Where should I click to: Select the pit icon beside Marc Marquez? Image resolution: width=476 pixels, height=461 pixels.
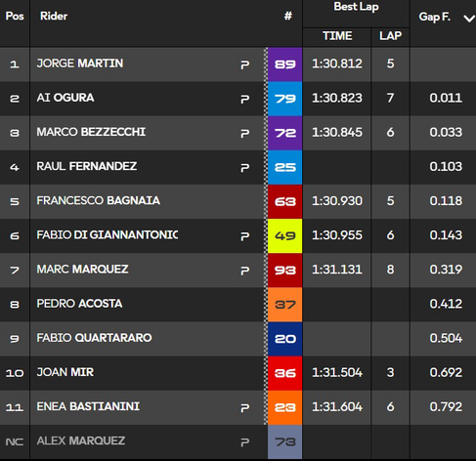click(245, 271)
